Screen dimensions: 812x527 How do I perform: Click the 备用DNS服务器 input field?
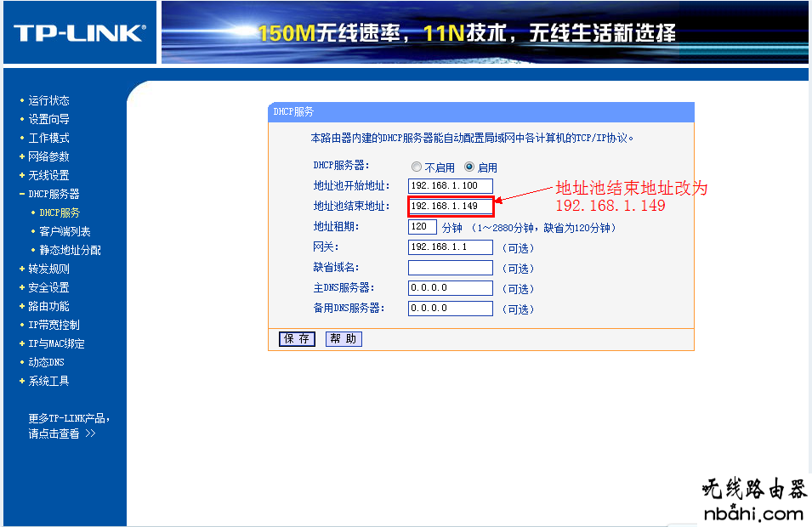(450, 309)
